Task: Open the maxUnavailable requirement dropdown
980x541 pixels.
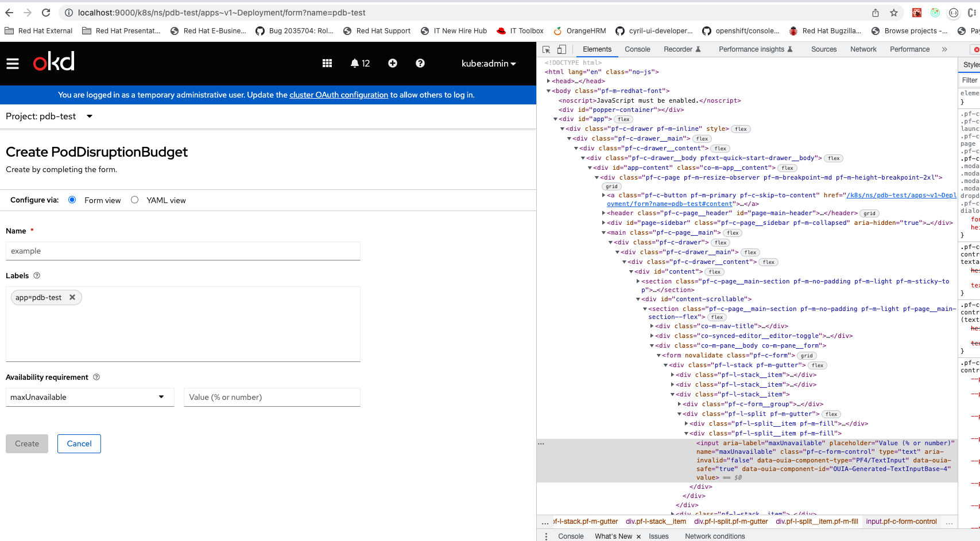Action: 90,397
